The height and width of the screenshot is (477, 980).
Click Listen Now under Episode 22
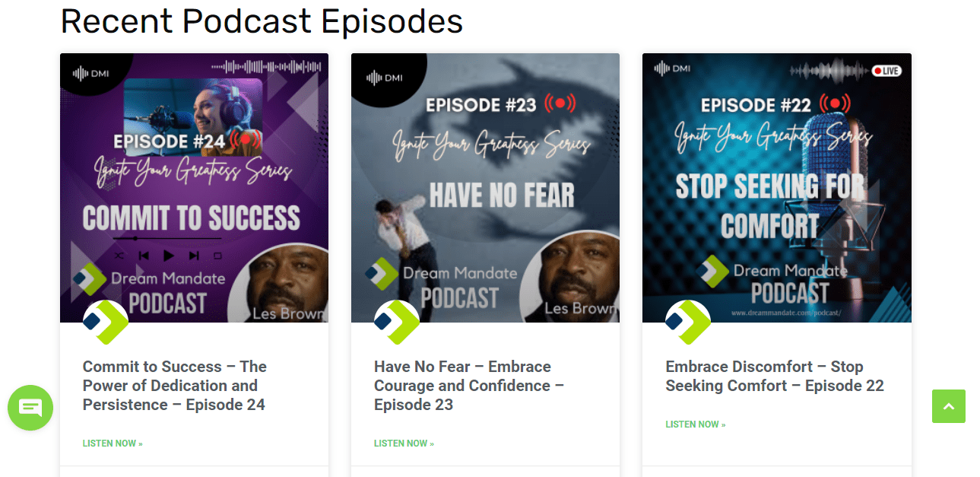coord(695,425)
